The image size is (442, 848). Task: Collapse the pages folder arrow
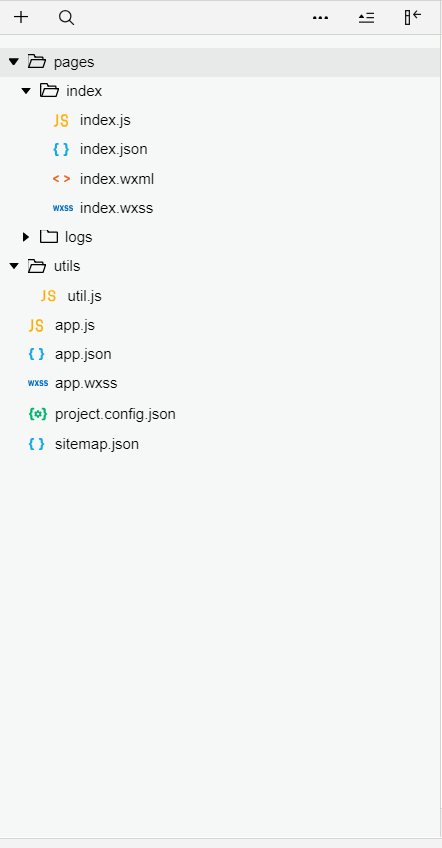tap(14, 62)
